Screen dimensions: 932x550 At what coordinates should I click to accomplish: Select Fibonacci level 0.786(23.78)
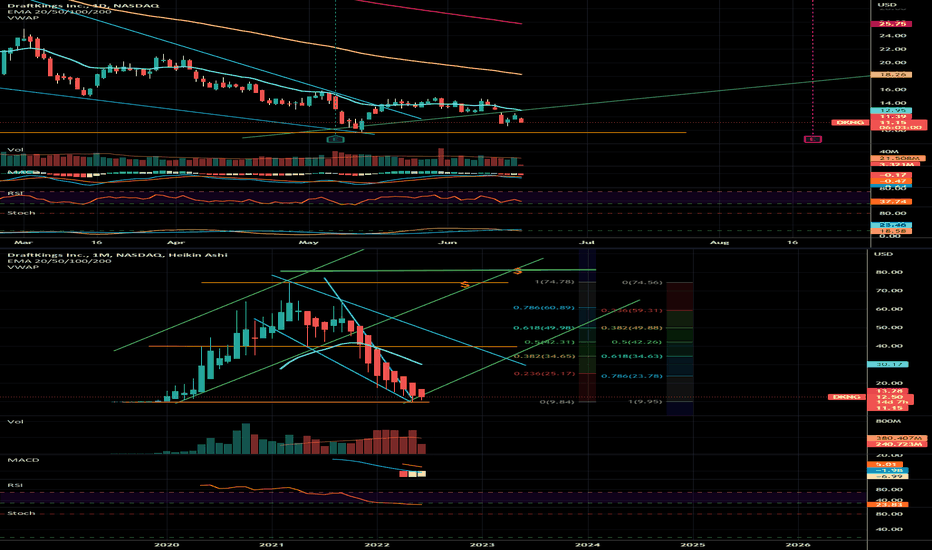[x=631, y=376]
